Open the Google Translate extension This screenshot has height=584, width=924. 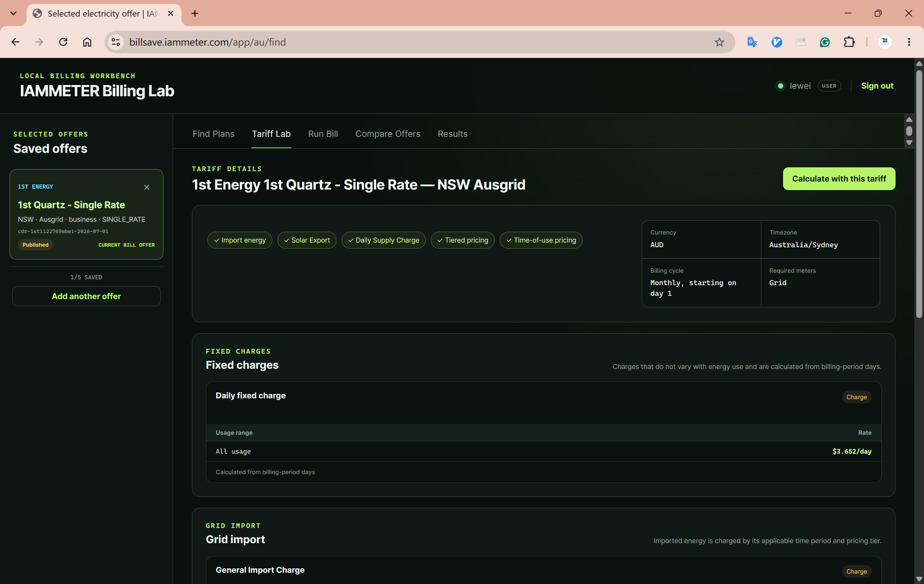coord(752,42)
